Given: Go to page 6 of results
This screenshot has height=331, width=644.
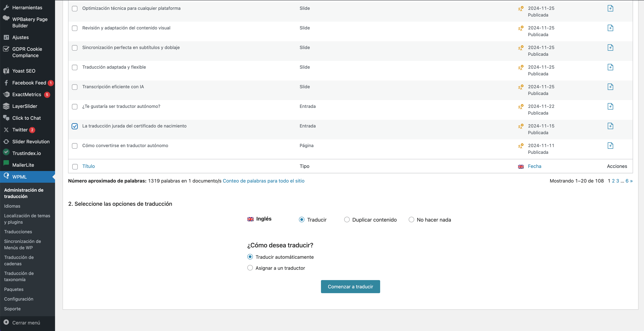Looking at the screenshot, I should [x=627, y=181].
